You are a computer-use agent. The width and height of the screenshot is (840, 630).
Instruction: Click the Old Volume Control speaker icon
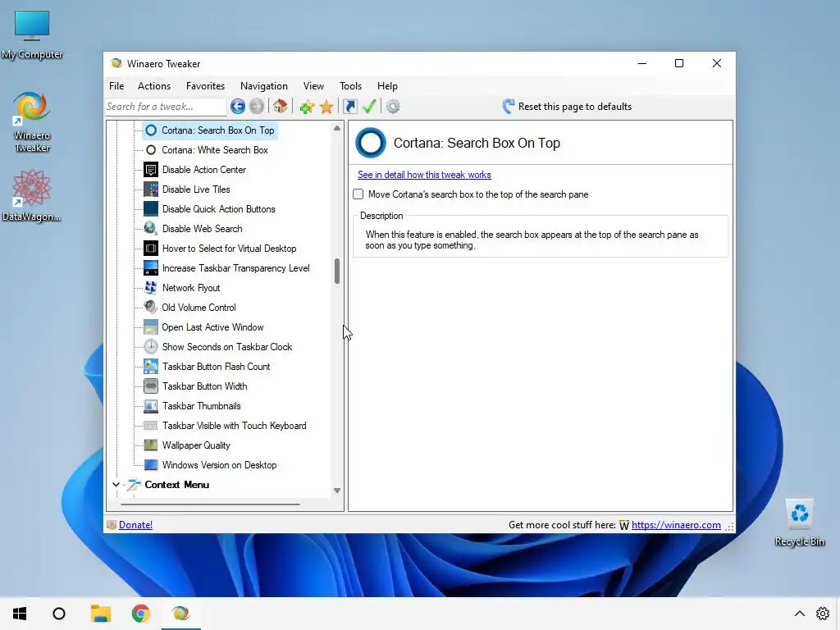click(x=151, y=308)
